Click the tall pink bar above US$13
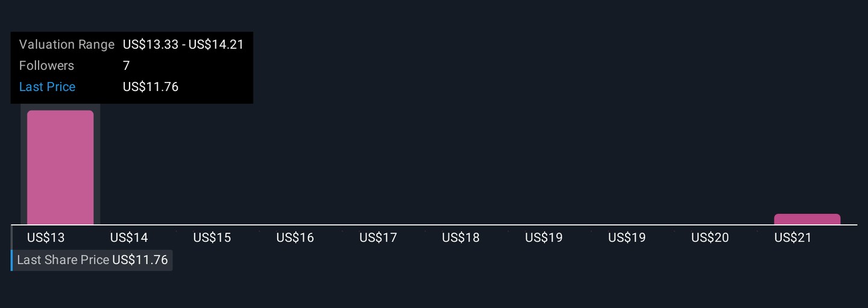This screenshot has width=868, height=308. tap(60, 168)
